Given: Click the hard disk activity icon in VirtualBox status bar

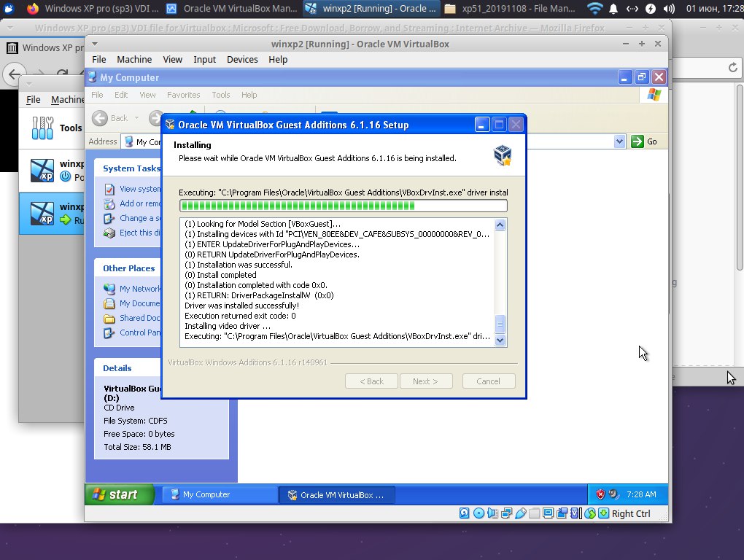Looking at the screenshot, I should click(464, 513).
